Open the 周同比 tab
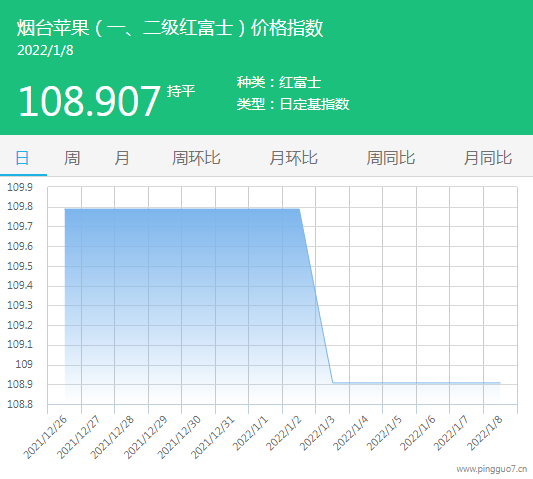This screenshot has width=533, height=479. (391, 158)
